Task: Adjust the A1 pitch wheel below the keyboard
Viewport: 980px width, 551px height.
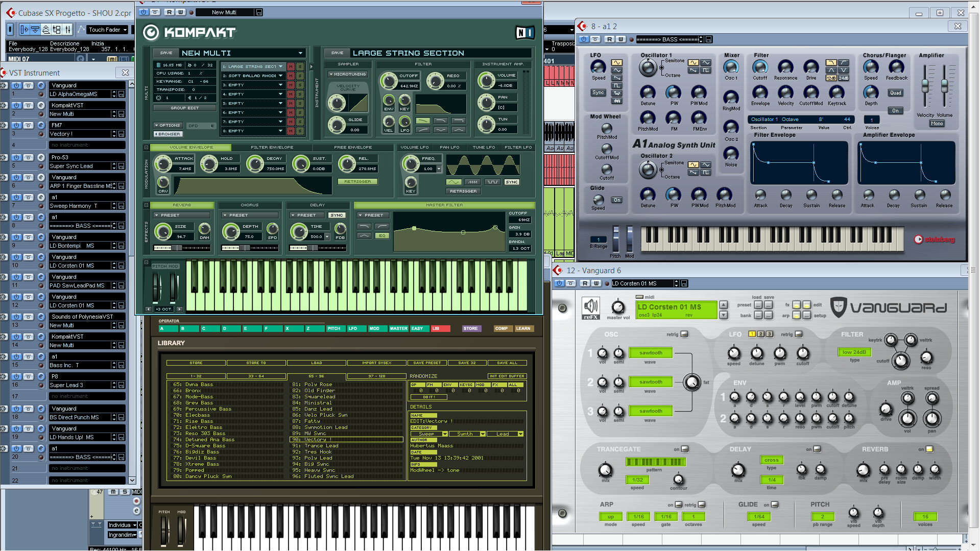Action: tap(615, 238)
